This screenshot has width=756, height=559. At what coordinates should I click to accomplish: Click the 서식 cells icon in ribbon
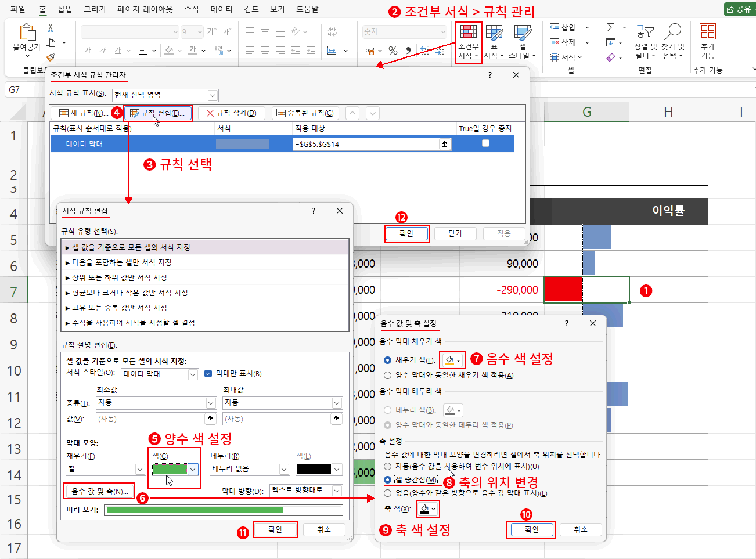[555, 57]
